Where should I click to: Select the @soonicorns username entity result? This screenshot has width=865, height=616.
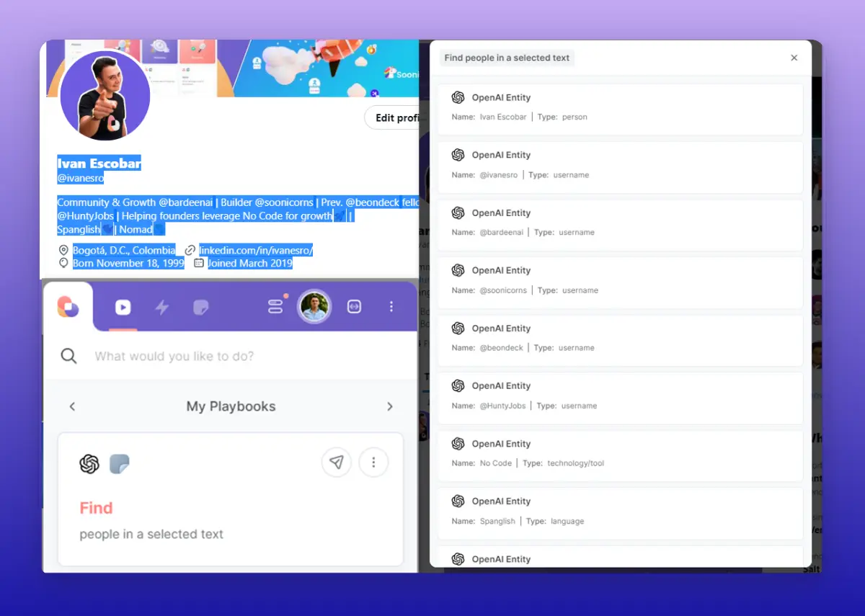(620, 282)
